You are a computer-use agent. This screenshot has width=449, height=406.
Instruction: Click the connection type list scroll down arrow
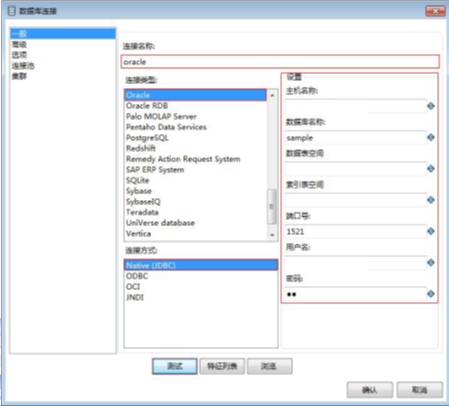(272, 235)
